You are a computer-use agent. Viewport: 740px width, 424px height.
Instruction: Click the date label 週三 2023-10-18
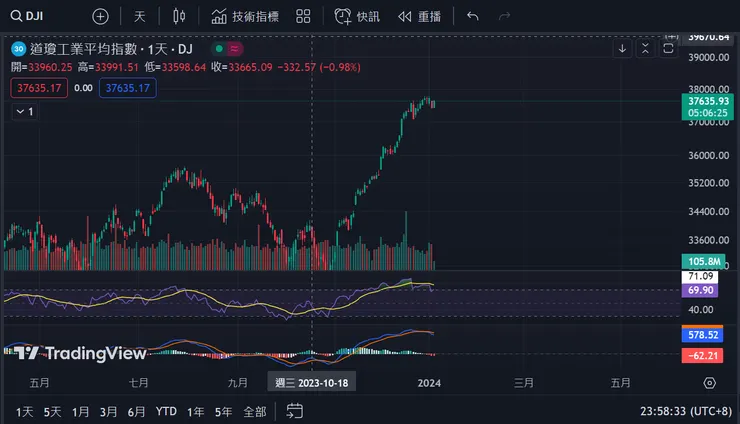(x=311, y=382)
